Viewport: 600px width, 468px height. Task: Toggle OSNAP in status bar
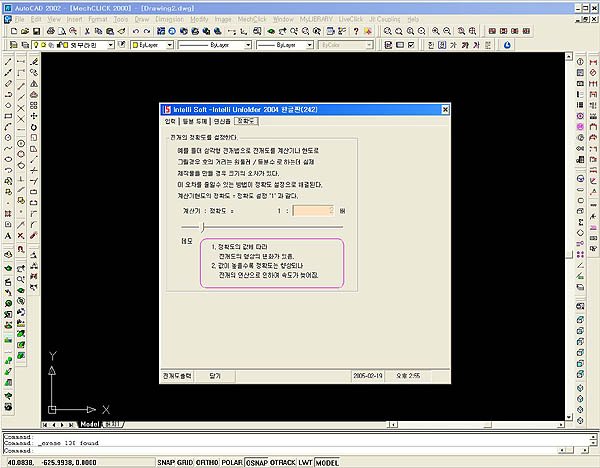click(257, 463)
